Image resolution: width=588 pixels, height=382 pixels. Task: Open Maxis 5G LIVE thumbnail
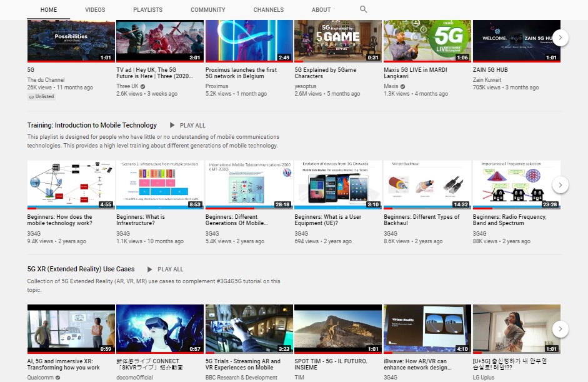(x=427, y=41)
